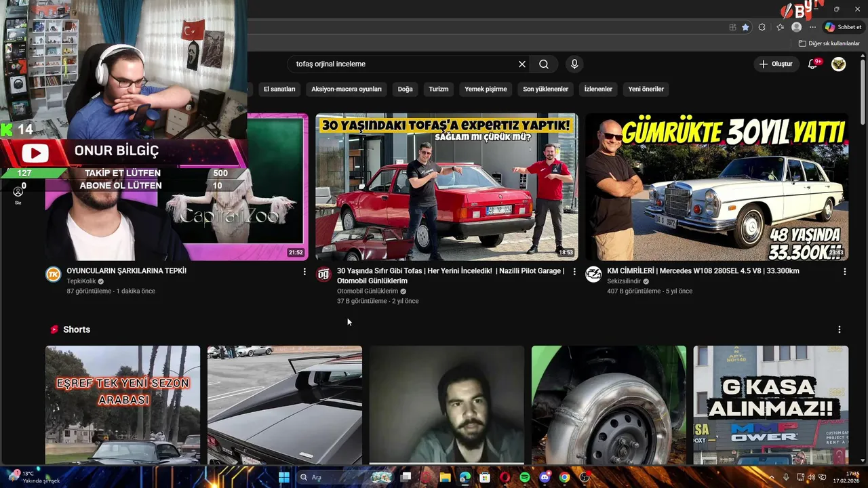
Task: Click the TepkiKolik channel avatar
Action: (53, 274)
